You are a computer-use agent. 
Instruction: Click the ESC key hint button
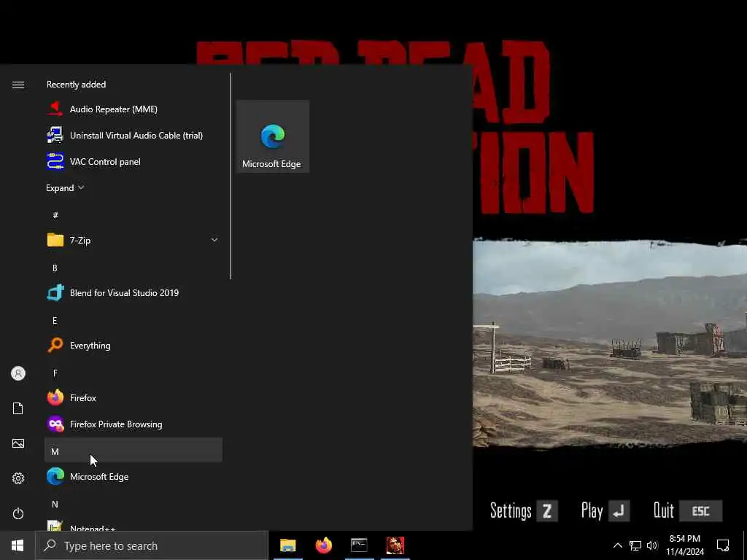pos(701,511)
